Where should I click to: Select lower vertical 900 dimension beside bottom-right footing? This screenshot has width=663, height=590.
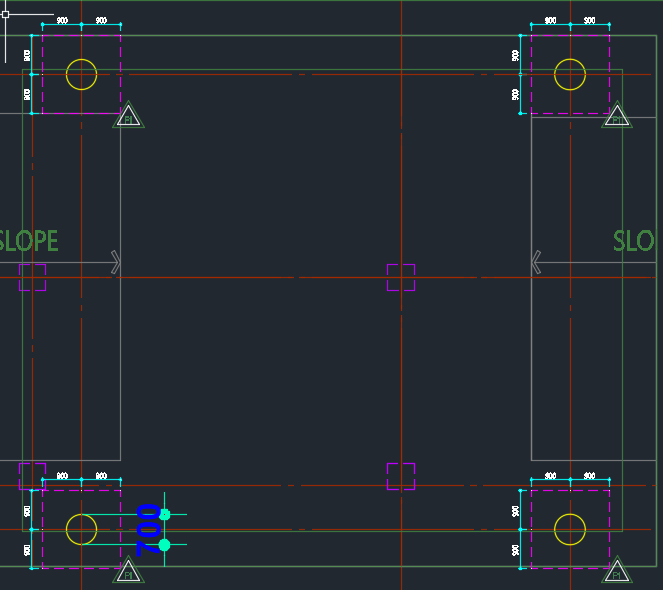tap(515, 550)
